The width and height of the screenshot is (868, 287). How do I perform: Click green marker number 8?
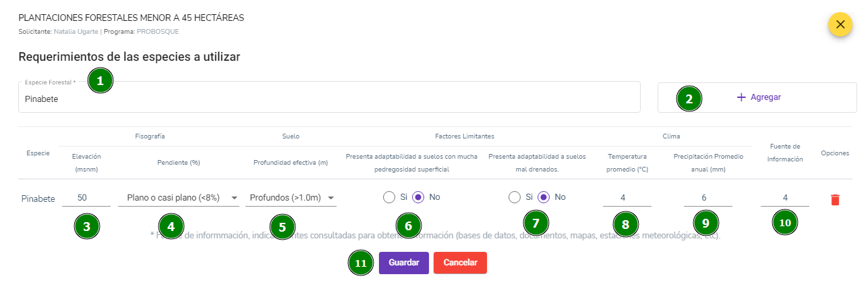[x=627, y=224]
